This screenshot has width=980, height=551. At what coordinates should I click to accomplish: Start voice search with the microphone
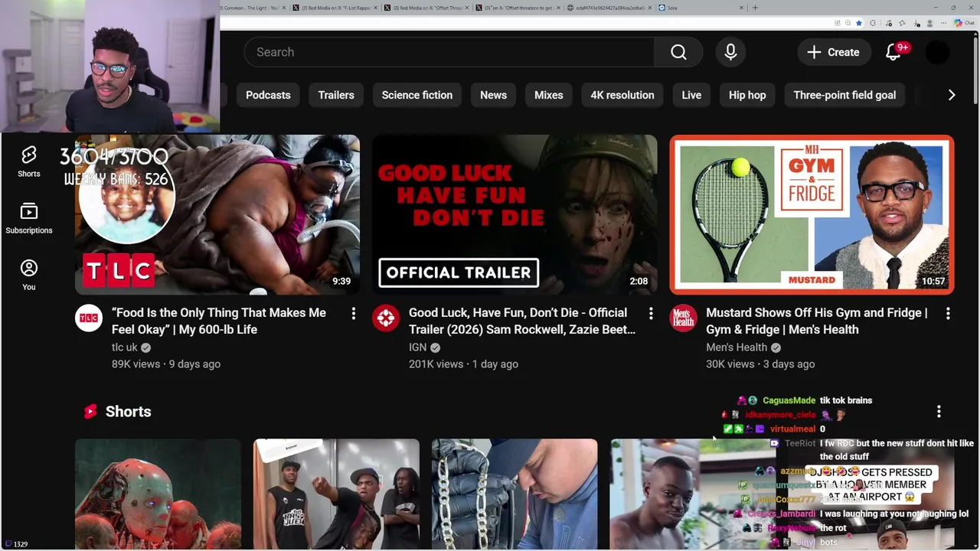click(730, 52)
